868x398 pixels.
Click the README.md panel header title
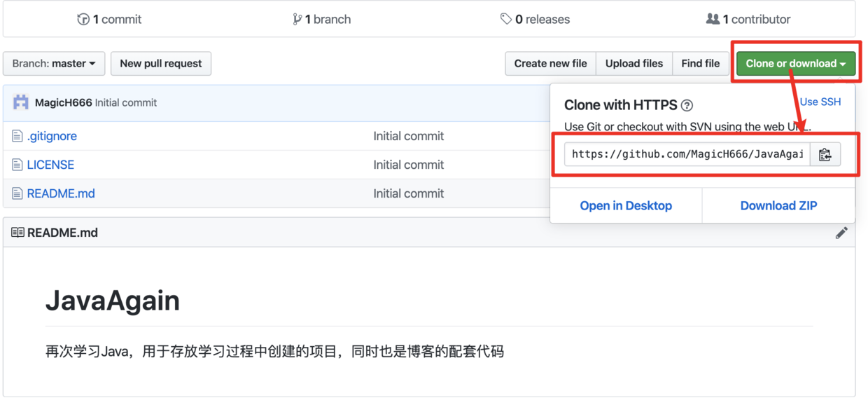click(x=62, y=233)
